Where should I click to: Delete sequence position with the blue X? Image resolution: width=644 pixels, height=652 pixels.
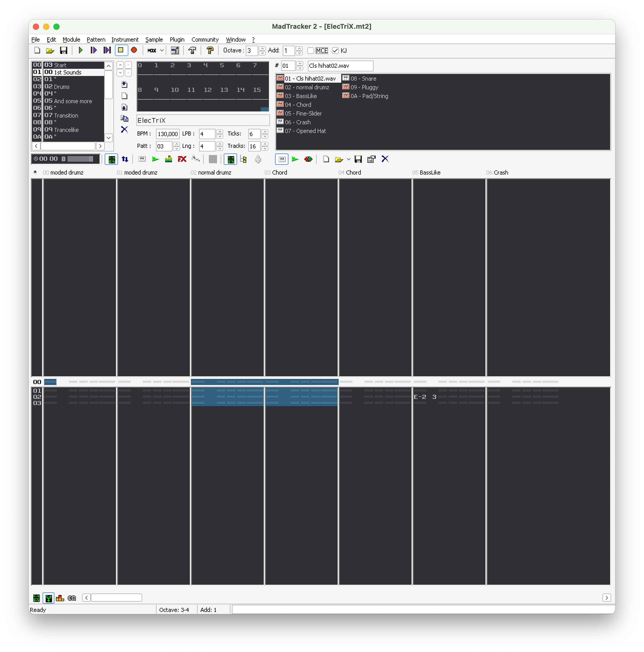pyautogui.click(x=124, y=130)
